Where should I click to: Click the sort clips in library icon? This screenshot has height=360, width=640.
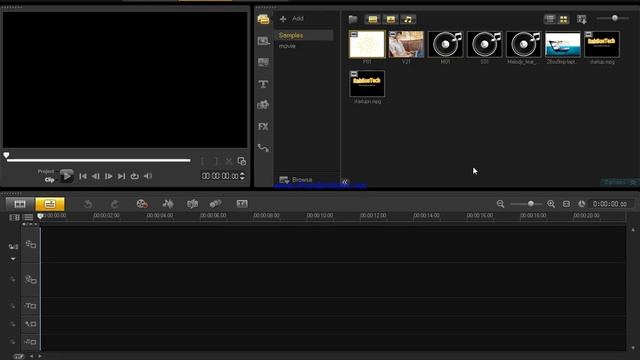pos(582,19)
